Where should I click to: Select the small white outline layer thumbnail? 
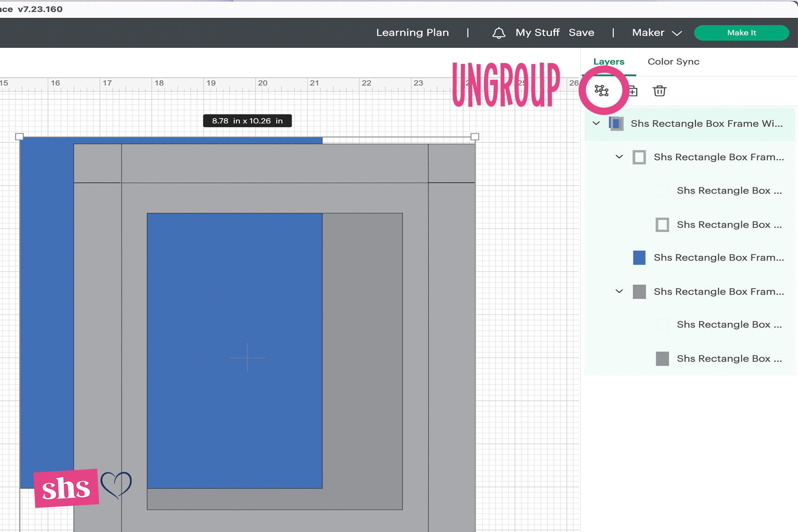(x=662, y=190)
